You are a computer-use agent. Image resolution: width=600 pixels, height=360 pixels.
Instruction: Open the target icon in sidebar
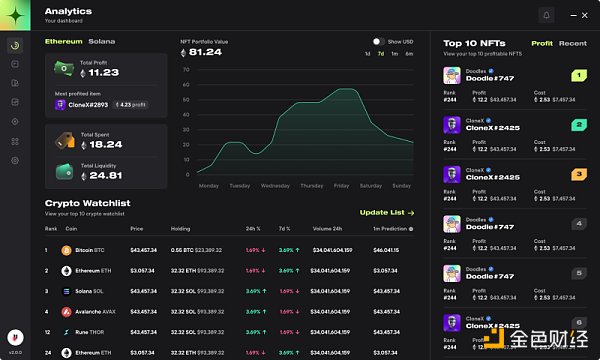click(x=15, y=122)
